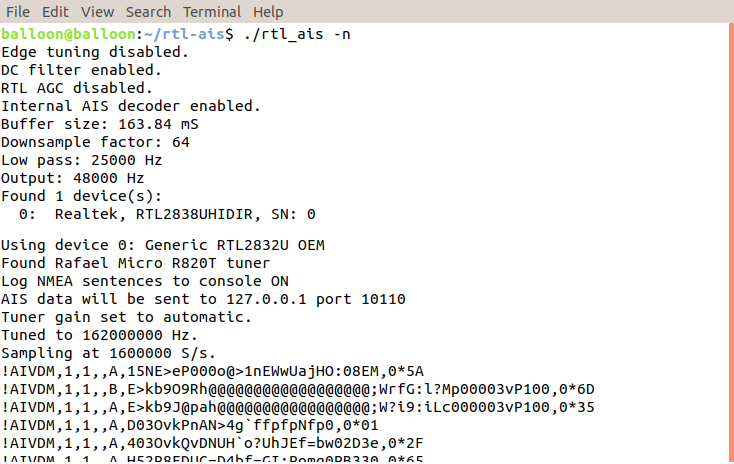This screenshot has height=464, width=734.
Task: Click the line 'Edge tuning disabled.'
Action: 95,52
